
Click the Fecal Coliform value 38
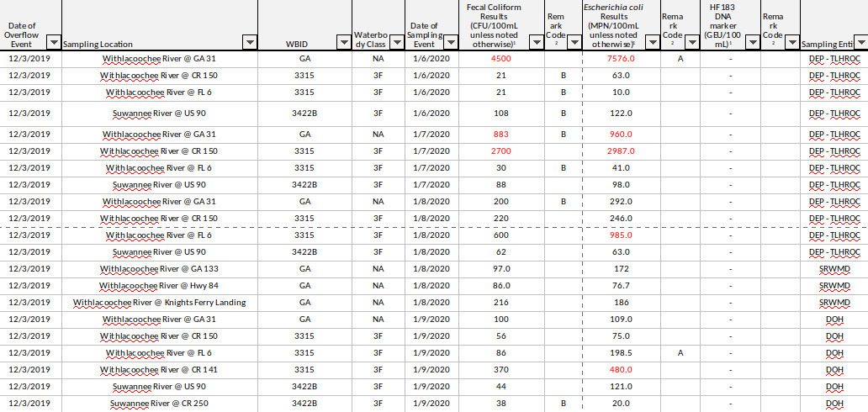[501, 403]
